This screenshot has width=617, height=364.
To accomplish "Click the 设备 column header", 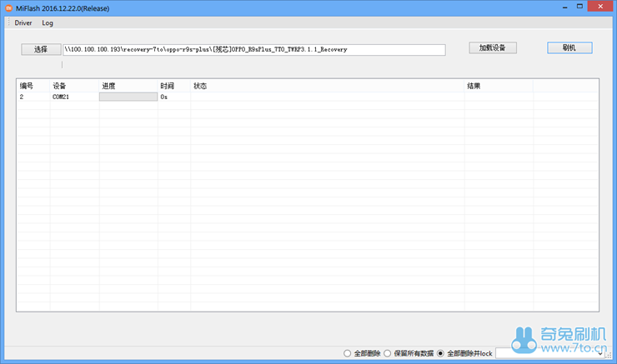I will [x=74, y=86].
